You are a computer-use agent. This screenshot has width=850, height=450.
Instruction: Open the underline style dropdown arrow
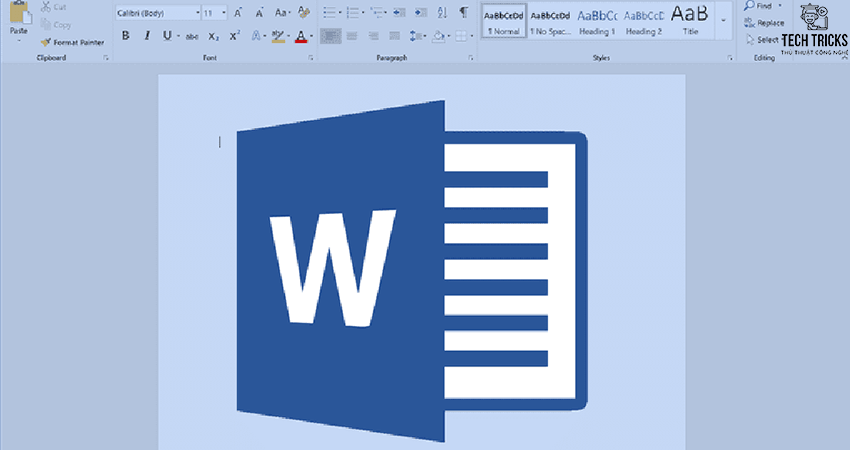coord(178,36)
